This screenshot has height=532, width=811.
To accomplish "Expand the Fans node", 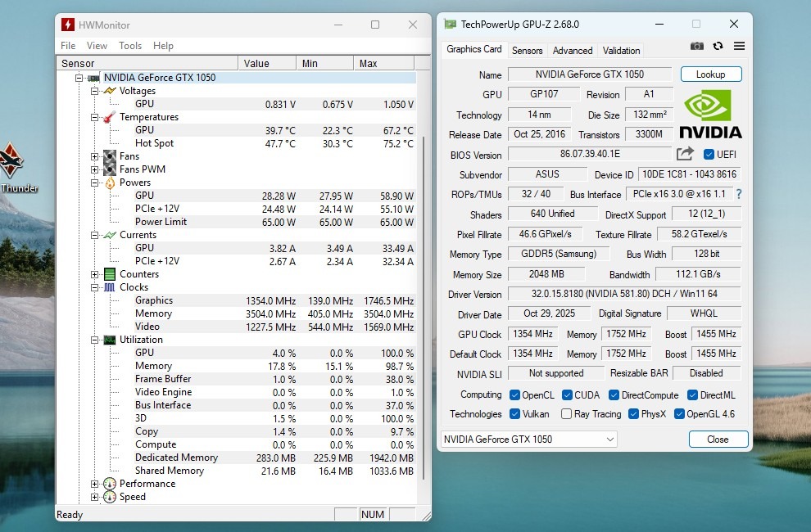I will pyautogui.click(x=94, y=156).
